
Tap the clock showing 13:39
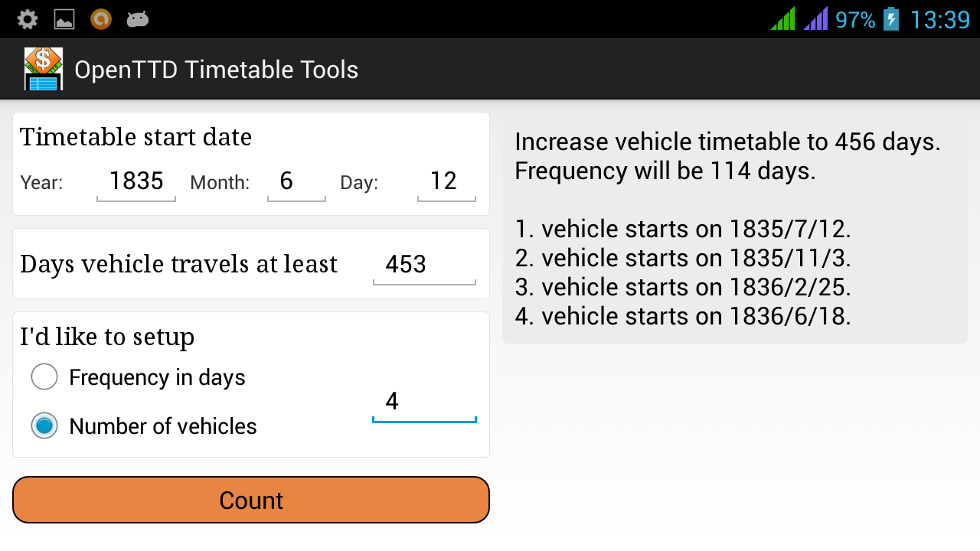[x=939, y=19]
